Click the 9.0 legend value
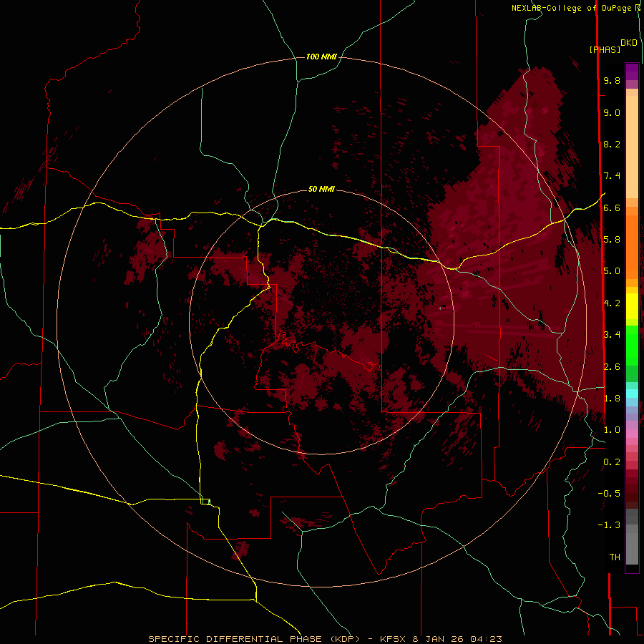This screenshot has width=644, height=644. point(612,112)
